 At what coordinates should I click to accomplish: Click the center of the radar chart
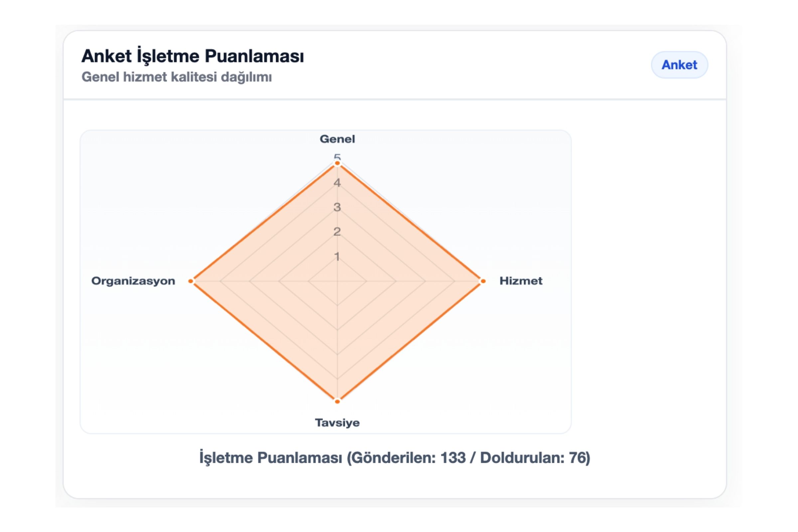coord(337,281)
